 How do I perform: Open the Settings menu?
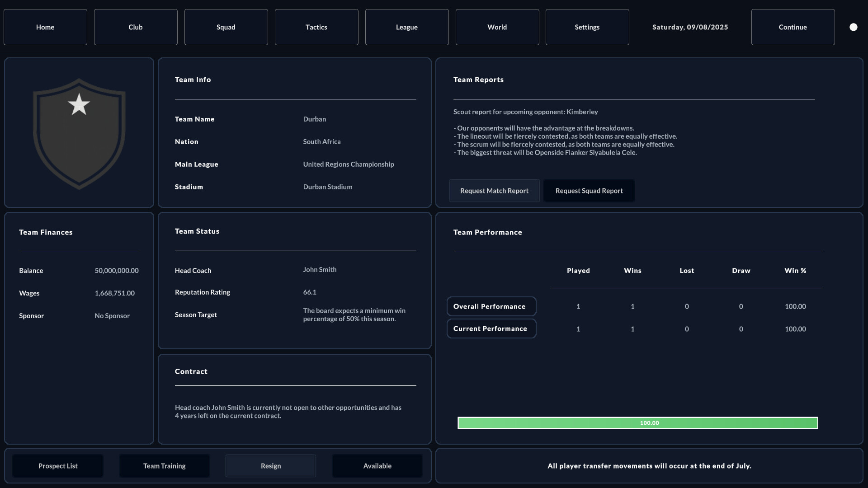(587, 27)
